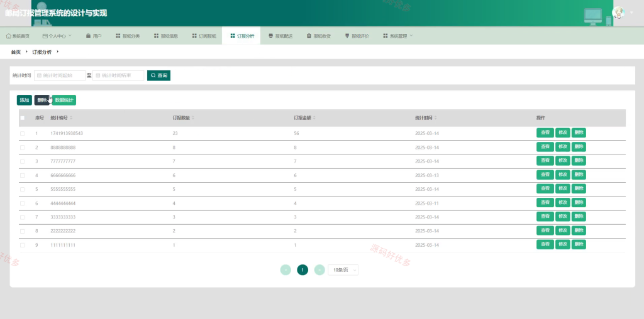Open the dropdown arrow next to the avatar

pyautogui.click(x=631, y=13)
